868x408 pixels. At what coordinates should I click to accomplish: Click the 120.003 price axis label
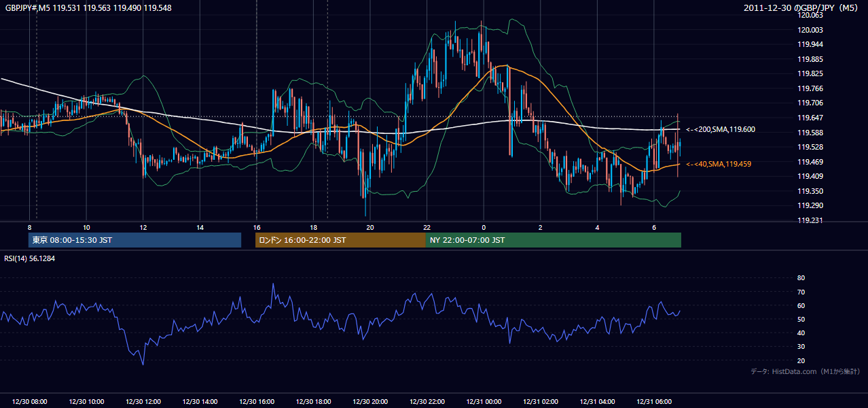click(811, 30)
